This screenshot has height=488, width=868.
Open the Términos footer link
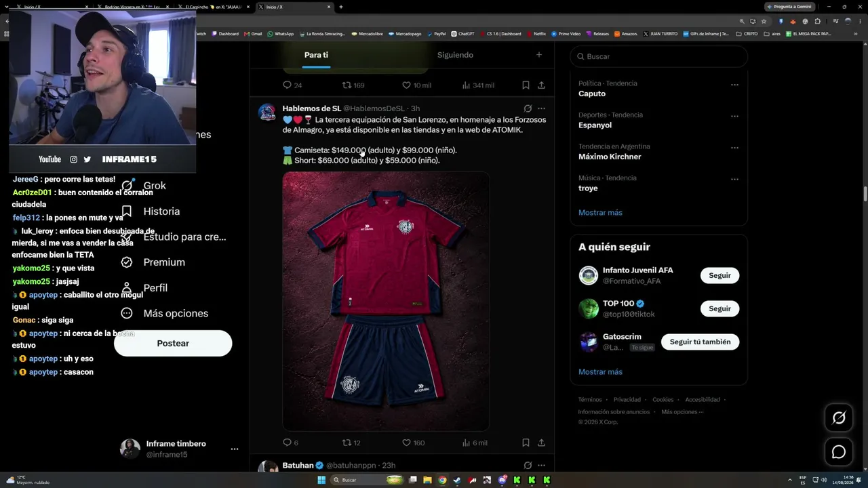pyautogui.click(x=590, y=400)
